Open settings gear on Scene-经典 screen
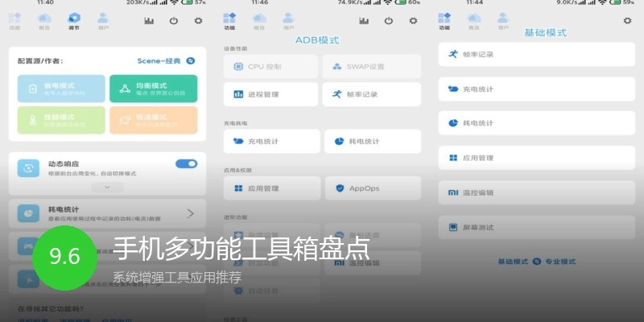644x322 pixels. tap(198, 21)
